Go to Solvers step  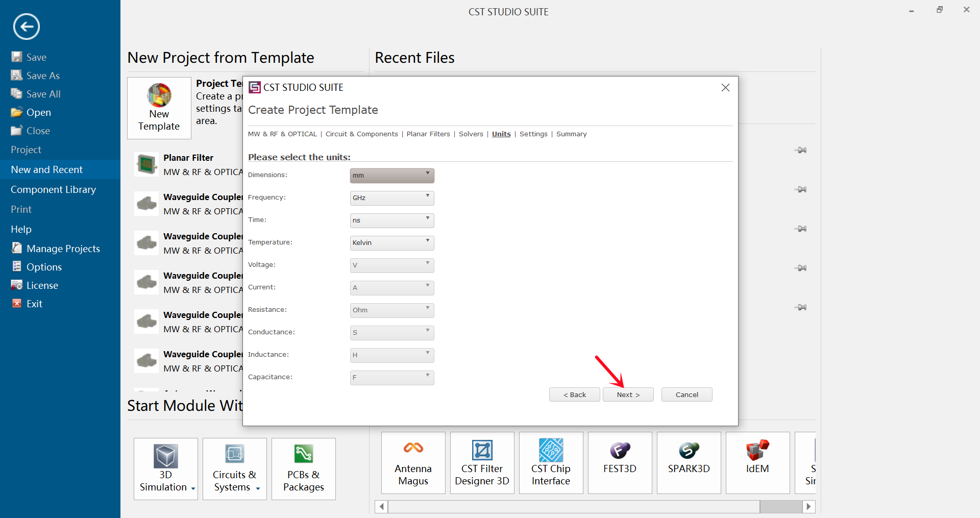471,134
